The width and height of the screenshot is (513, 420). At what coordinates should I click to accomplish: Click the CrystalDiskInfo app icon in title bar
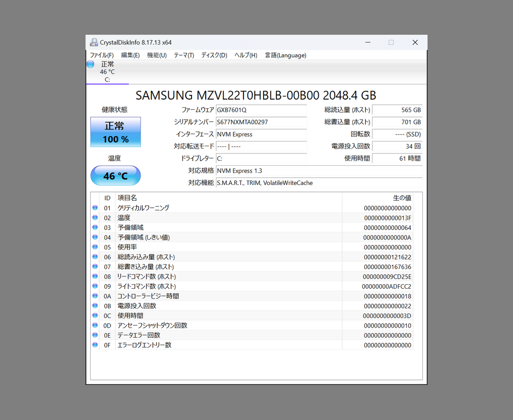94,42
